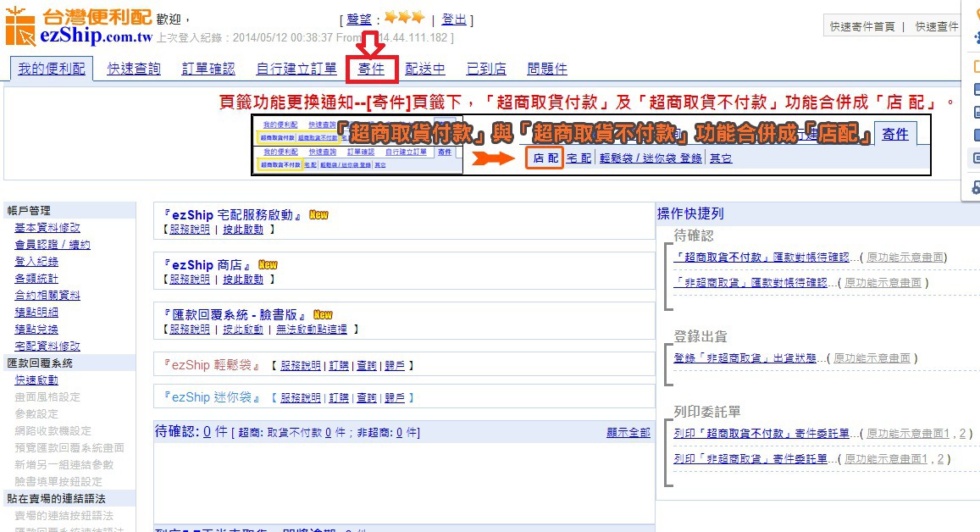The width and height of the screenshot is (980, 532).
Task: Click the 0 count after 超商: 取貨不付款
Action: tap(328, 433)
